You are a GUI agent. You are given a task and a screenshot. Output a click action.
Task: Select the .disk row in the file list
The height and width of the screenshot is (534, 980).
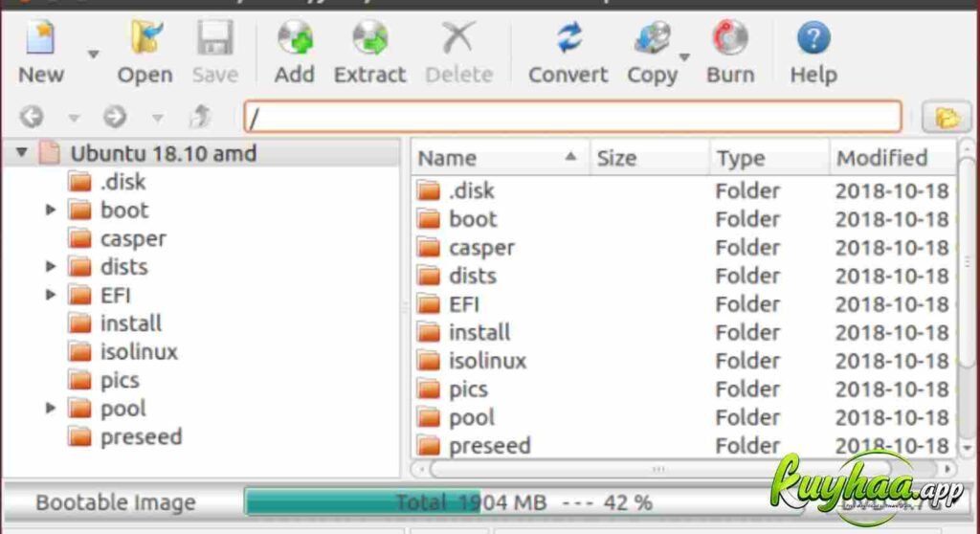683,190
